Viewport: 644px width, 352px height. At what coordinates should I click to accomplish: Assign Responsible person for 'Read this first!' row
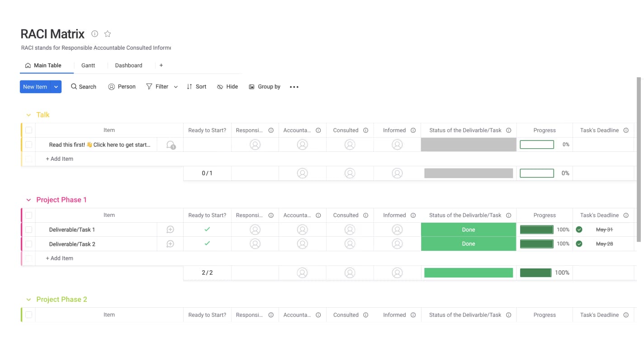(255, 145)
